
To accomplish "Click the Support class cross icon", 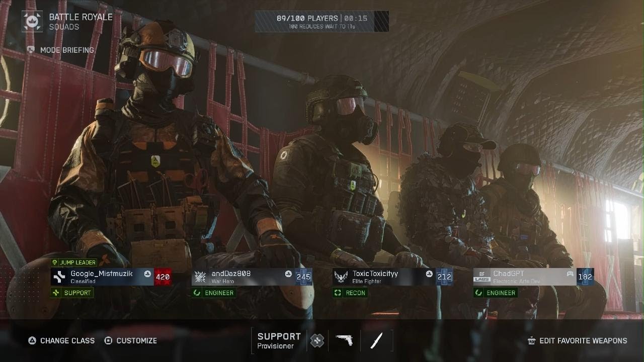I will click(56, 293).
